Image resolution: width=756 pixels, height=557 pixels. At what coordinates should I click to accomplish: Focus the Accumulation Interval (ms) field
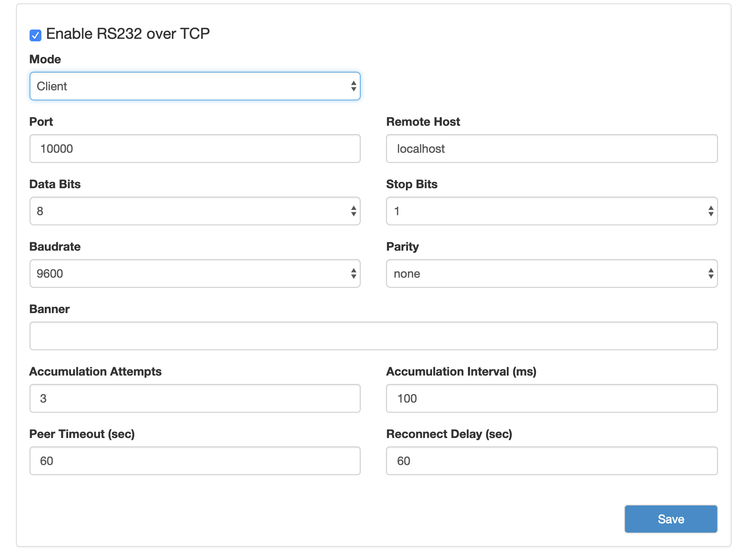pyautogui.click(x=552, y=398)
